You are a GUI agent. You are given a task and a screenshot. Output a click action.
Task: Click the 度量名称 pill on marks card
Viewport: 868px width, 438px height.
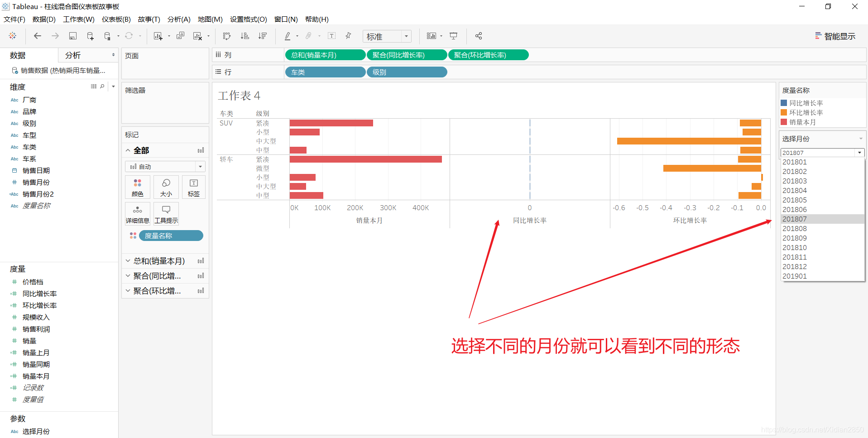(x=171, y=236)
